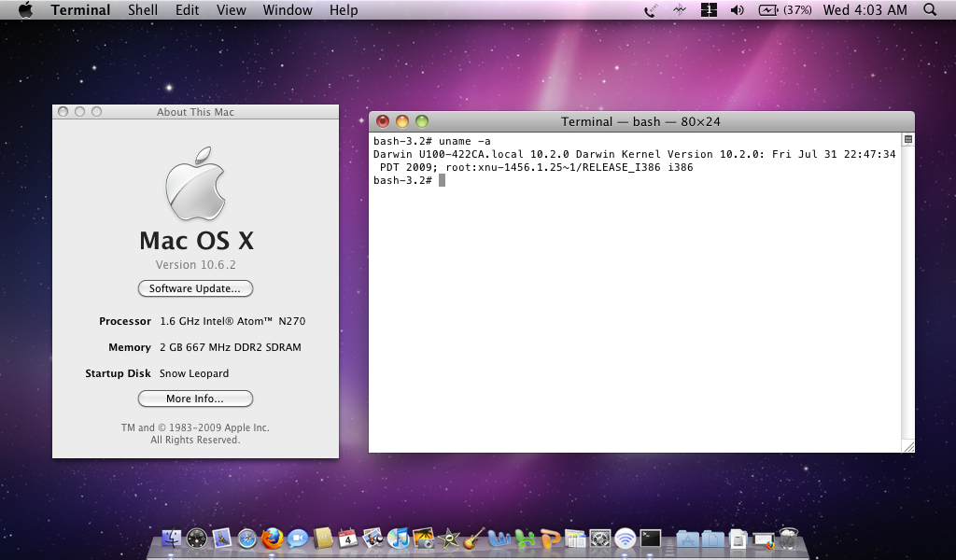Open iMovie star icon in Dock
This screenshot has height=560, width=956.
click(449, 538)
